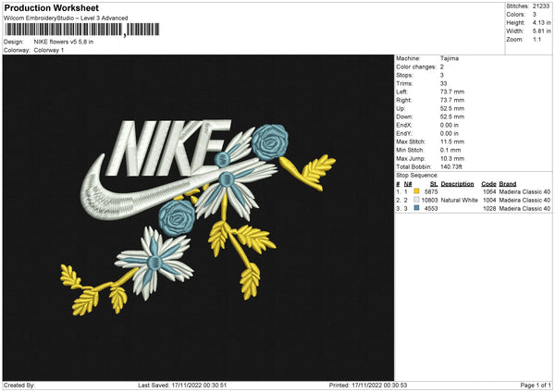Click the yellow thread color swatch 1064

[x=416, y=191]
